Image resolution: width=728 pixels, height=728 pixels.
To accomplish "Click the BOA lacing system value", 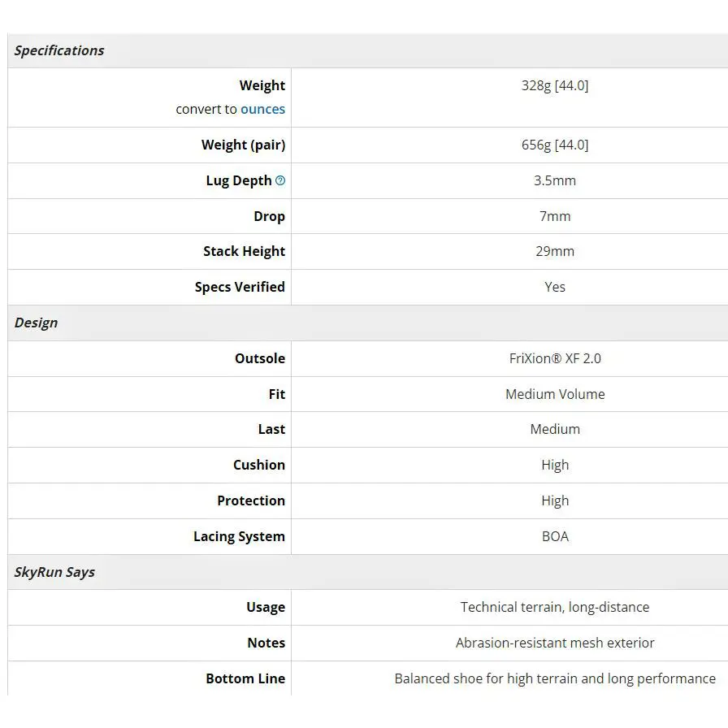I will click(x=555, y=536).
